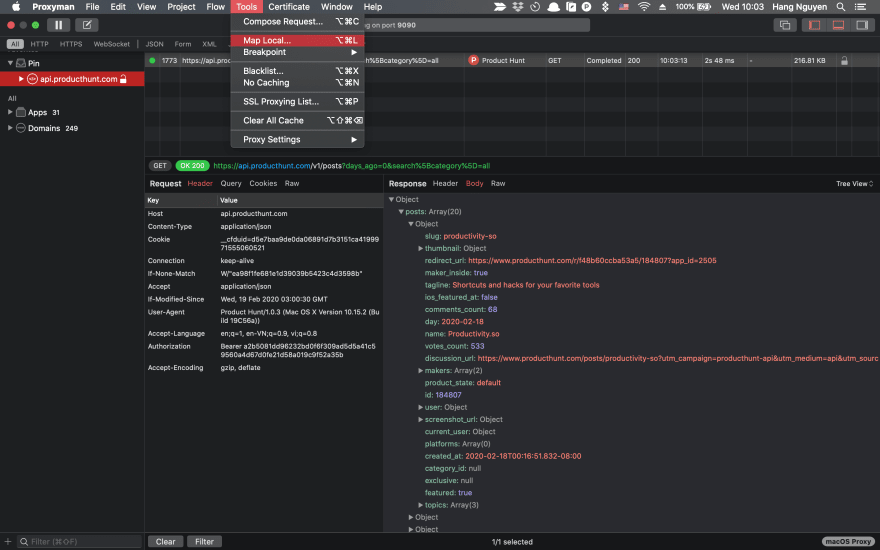Click the Apps folder icon
This screenshot has height=550, width=880.
pos(21,112)
